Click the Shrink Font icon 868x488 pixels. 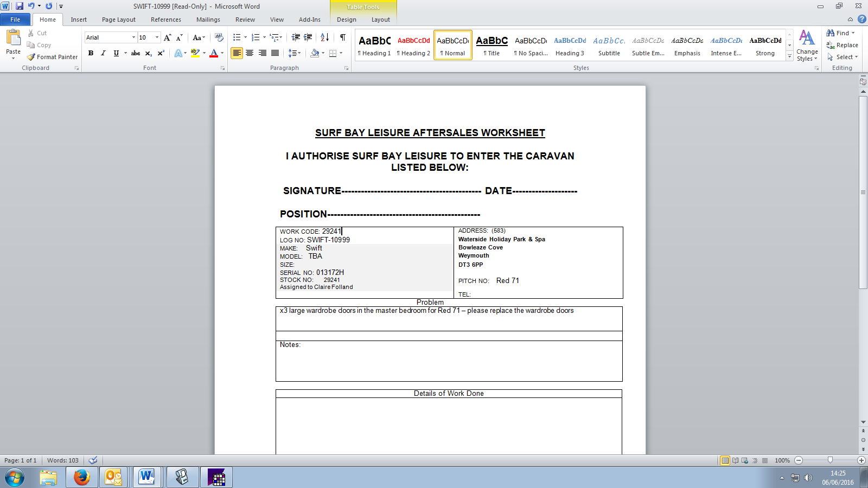(x=180, y=37)
